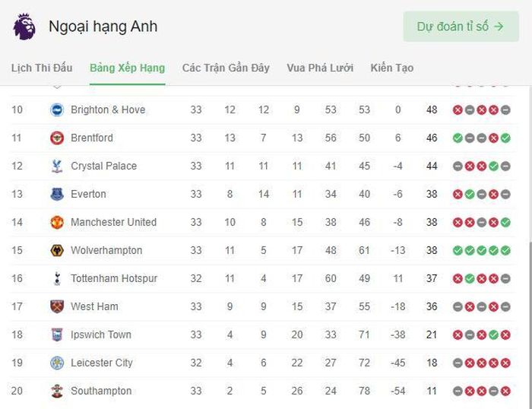Open the Lịch Thi Đấu tab
This screenshot has width=532, height=409.
(42, 68)
